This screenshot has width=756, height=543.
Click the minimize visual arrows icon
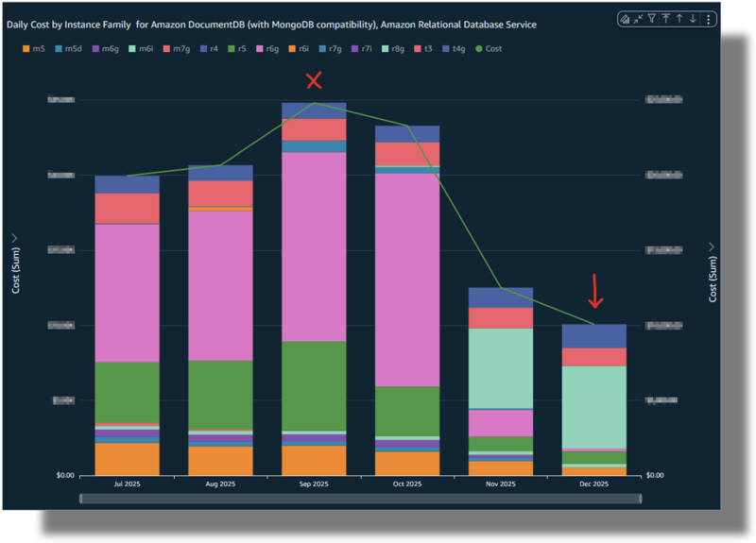click(x=639, y=19)
